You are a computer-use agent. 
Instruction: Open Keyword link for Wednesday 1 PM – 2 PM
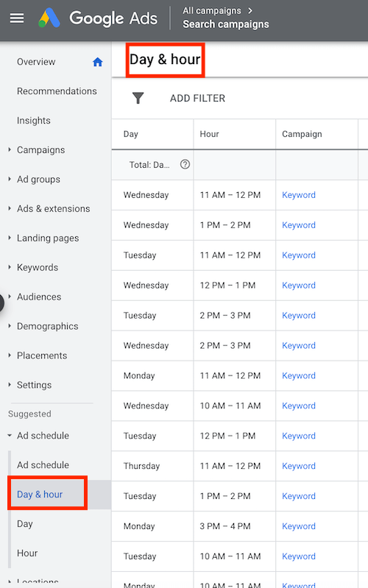pos(299,225)
